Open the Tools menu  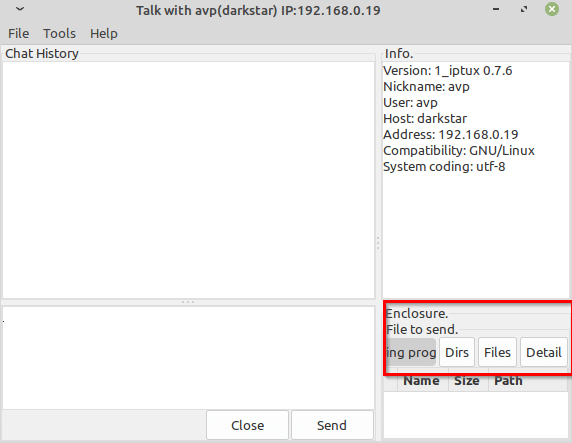59,34
